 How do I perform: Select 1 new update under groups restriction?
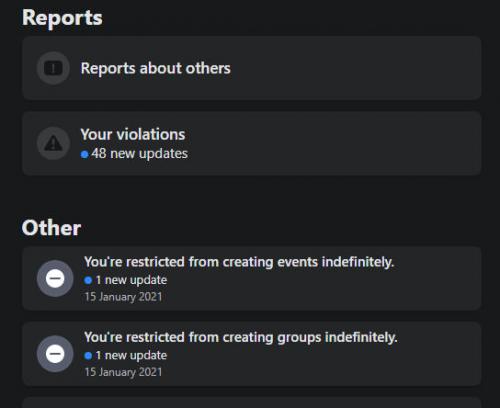pos(131,355)
